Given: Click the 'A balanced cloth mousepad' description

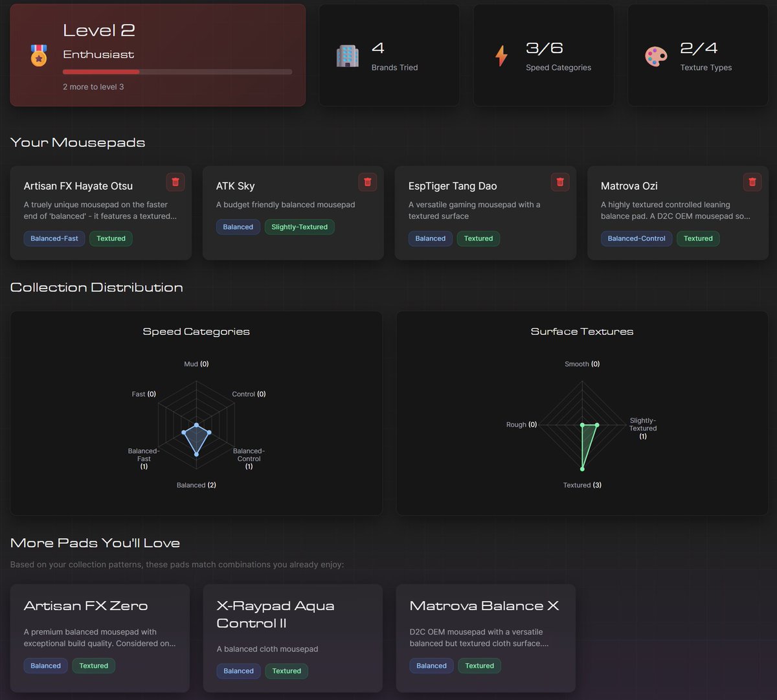Looking at the screenshot, I should (267, 649).
